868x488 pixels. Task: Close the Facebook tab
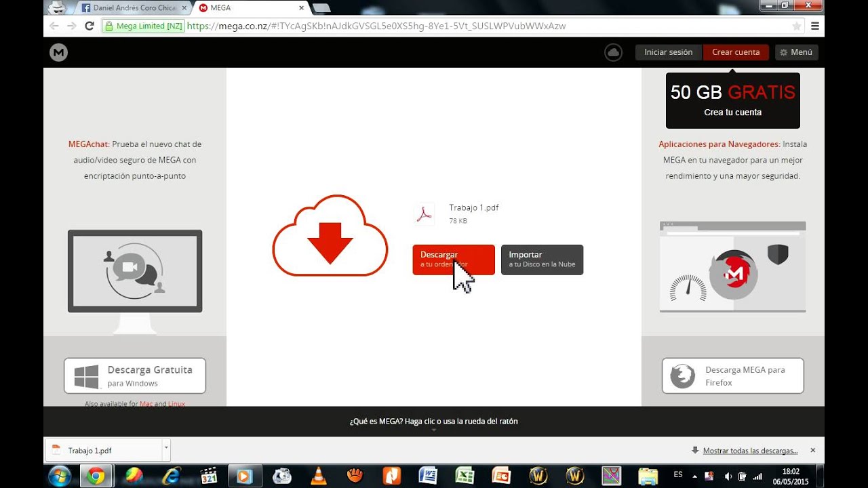point(184,8)
